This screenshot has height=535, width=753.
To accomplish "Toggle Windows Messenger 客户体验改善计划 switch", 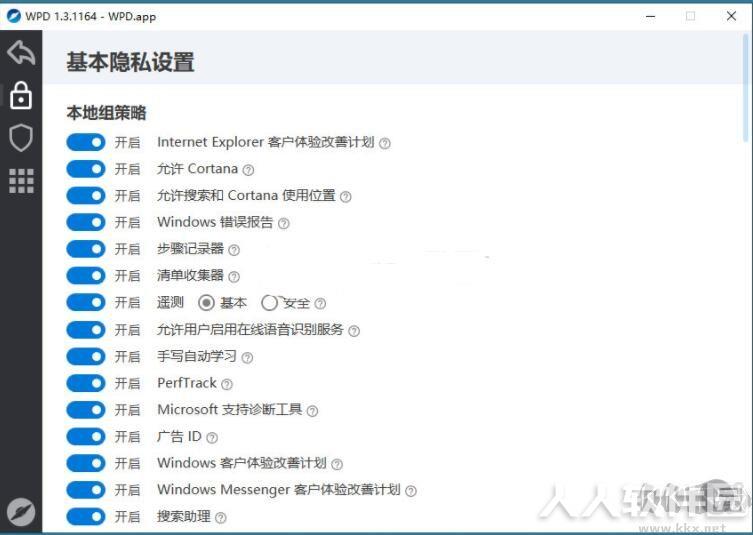I will (85, 490).
